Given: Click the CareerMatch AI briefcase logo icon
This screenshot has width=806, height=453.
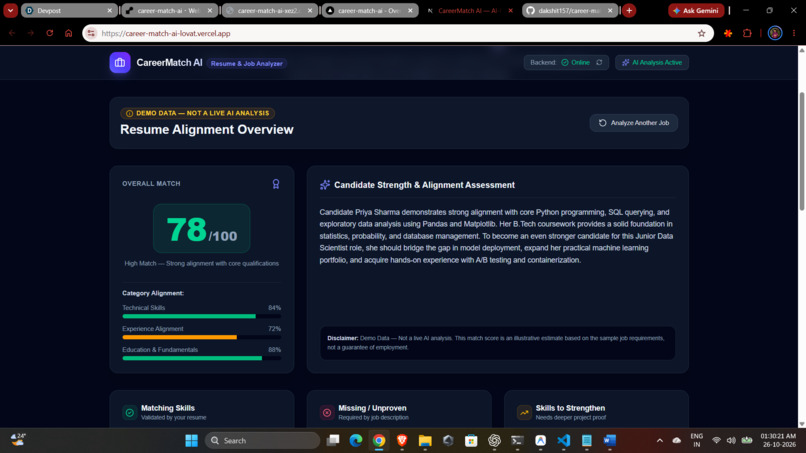Looking at the screenshot, I should [x=120, y=63].
